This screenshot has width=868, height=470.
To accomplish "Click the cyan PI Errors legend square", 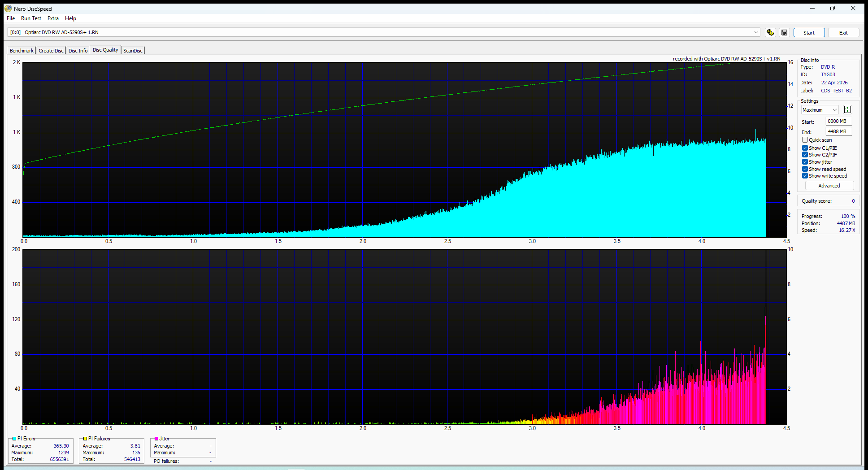I will 14,439.
